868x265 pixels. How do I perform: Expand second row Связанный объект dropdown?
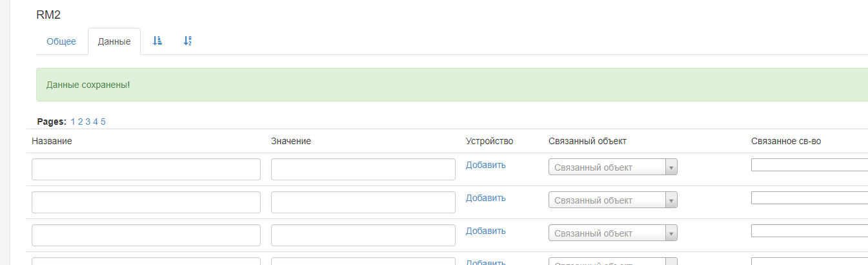(612, 200)
